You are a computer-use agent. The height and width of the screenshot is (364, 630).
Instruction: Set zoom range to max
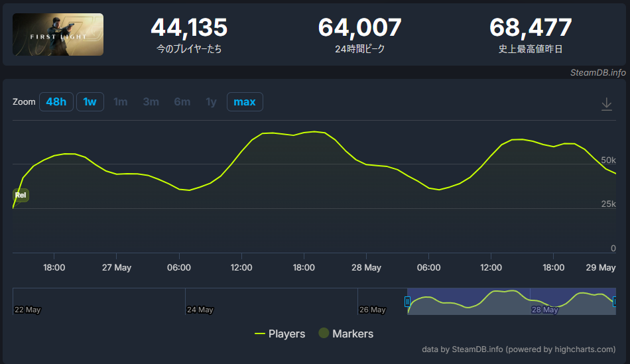245,101
